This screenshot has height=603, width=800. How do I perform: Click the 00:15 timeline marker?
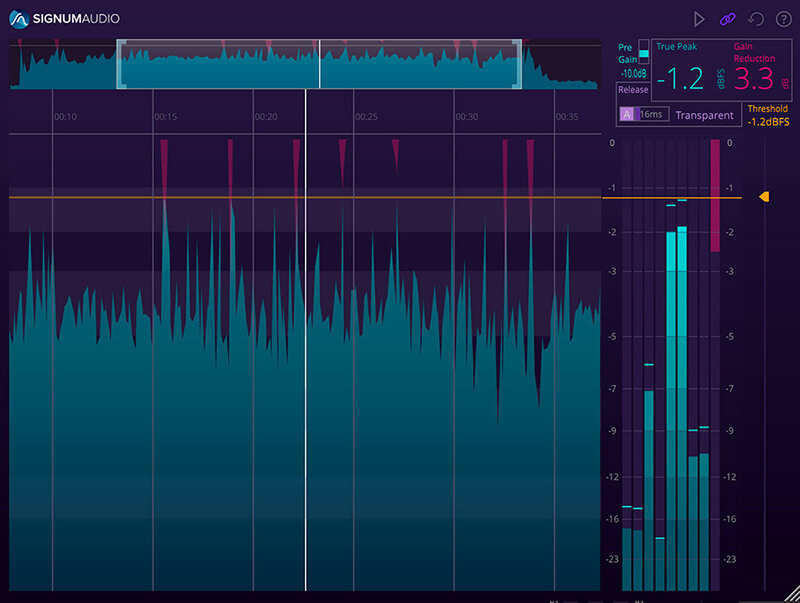click(x=165, y=117)
